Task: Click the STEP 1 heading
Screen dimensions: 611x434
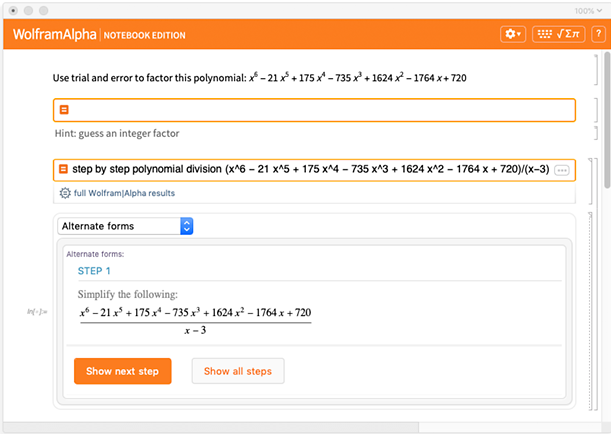Action: (x=94, y=271)
